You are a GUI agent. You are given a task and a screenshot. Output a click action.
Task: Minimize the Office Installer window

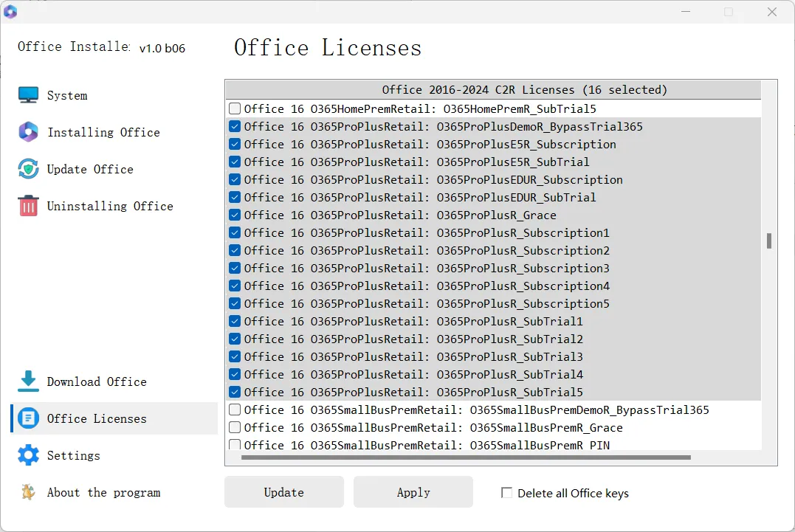pyautogui.click(x=686, y=12)
